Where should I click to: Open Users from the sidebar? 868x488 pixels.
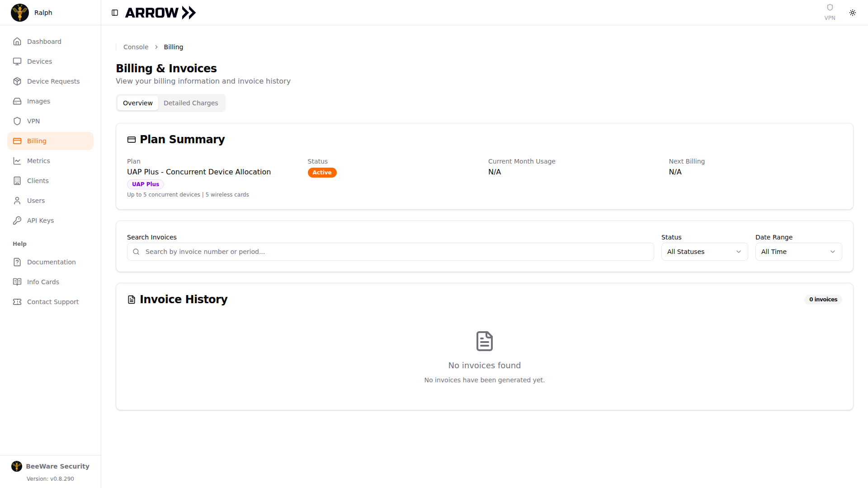(50, 201)
